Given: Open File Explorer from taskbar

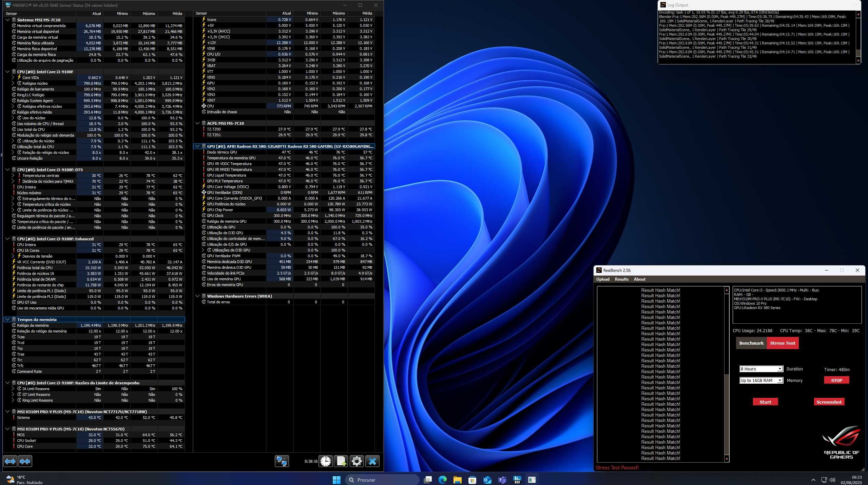Looking at the screenshot, I should pos(458,480).
